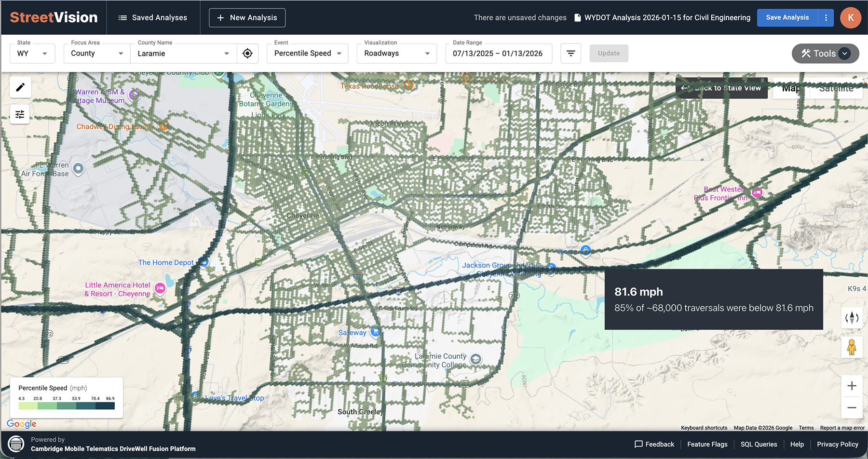Open the Visualization dropdown showing Roadways
This screenshot has width=868, height=459.
pos(396,53)
